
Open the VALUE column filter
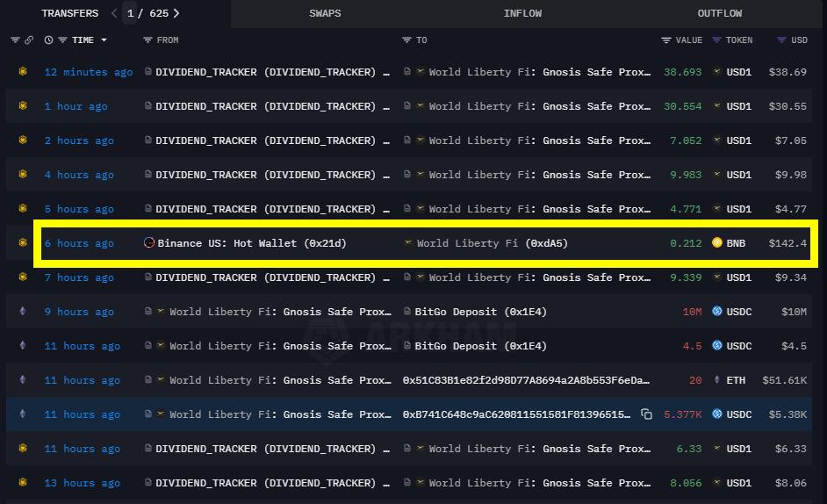[666, 40]
